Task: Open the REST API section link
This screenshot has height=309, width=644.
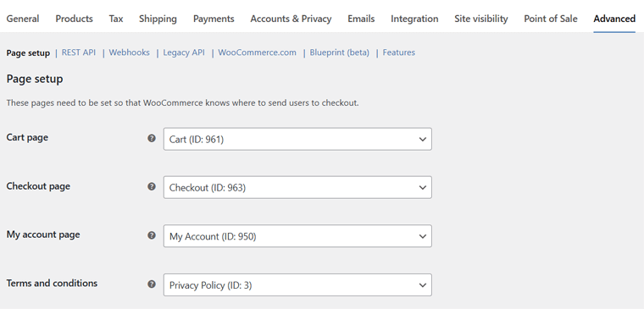Action: tap(79, 52)
